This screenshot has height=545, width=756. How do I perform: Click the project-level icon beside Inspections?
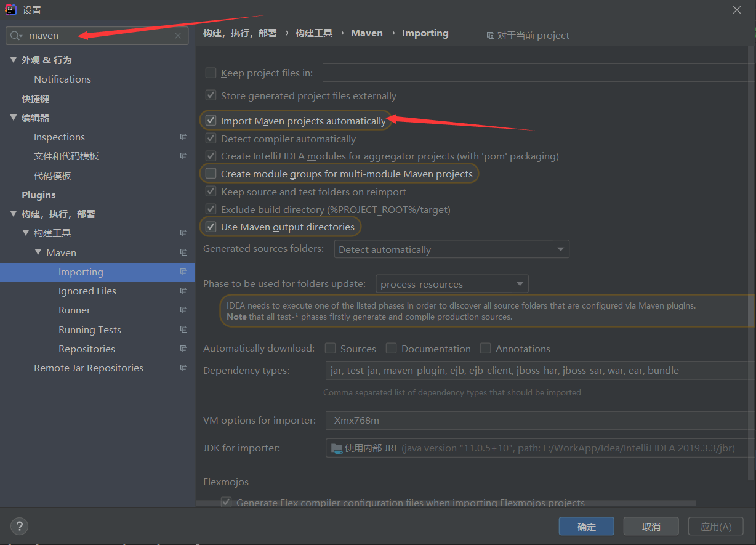coord(183,137)
